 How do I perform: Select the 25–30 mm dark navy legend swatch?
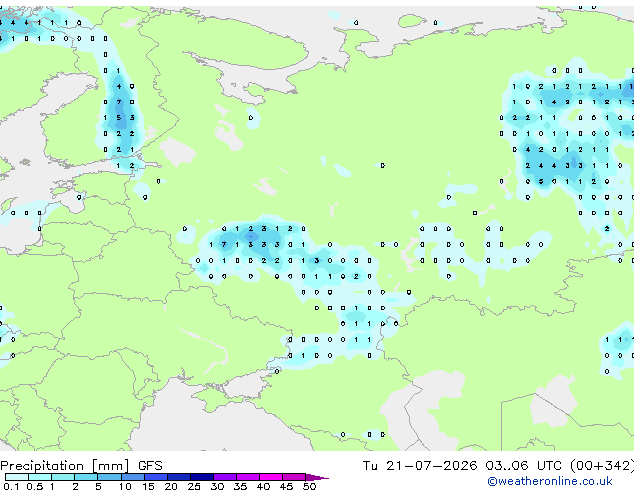click(x=201, y=477)
